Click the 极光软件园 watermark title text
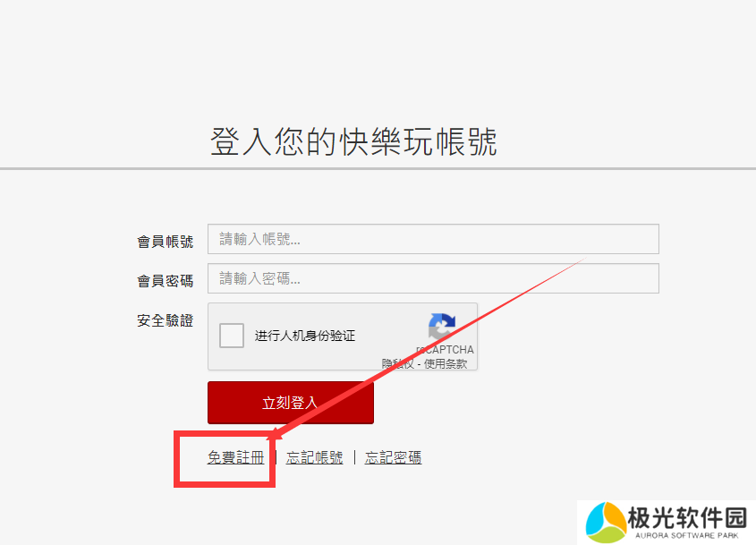The height and width of the screenshot is (545, 756). click(687, 518)
